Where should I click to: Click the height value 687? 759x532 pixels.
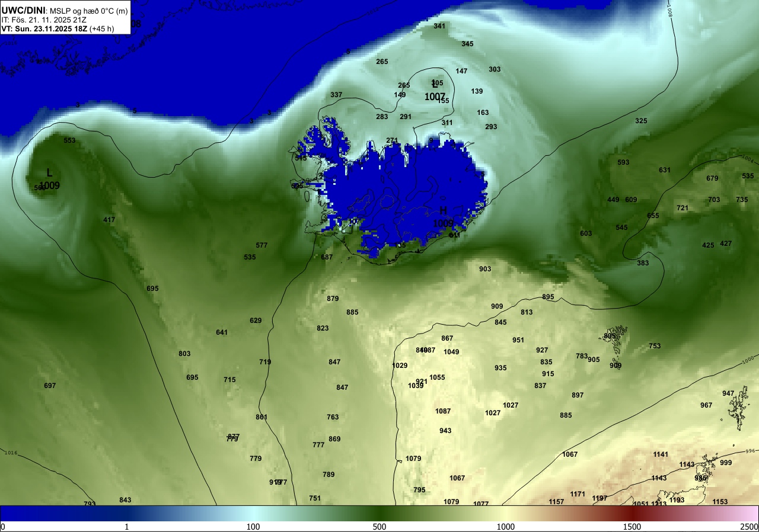pos(327,257)
